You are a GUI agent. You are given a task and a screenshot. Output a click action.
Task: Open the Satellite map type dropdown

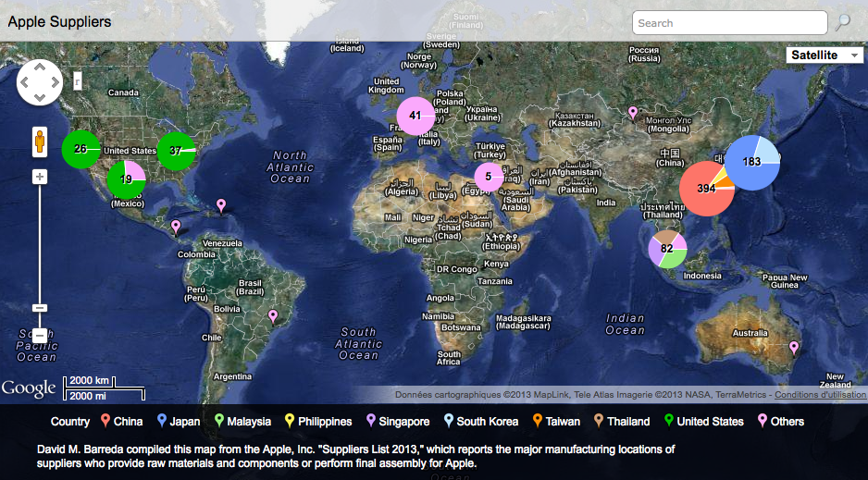(x=824, y=55)
